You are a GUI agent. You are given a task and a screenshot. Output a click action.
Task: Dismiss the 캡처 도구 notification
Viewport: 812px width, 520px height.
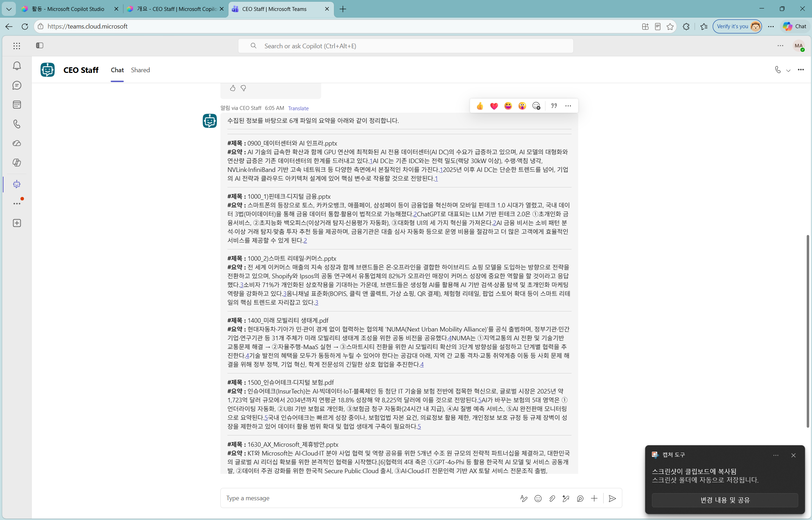tap(793, 455)
